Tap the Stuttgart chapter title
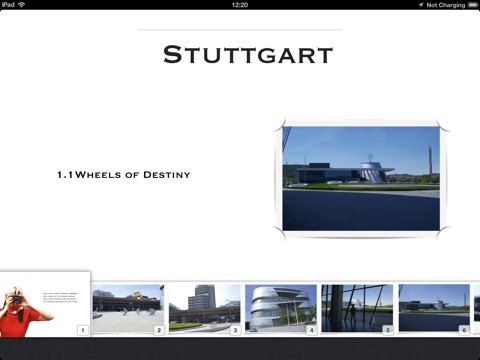 click(248, 55)
